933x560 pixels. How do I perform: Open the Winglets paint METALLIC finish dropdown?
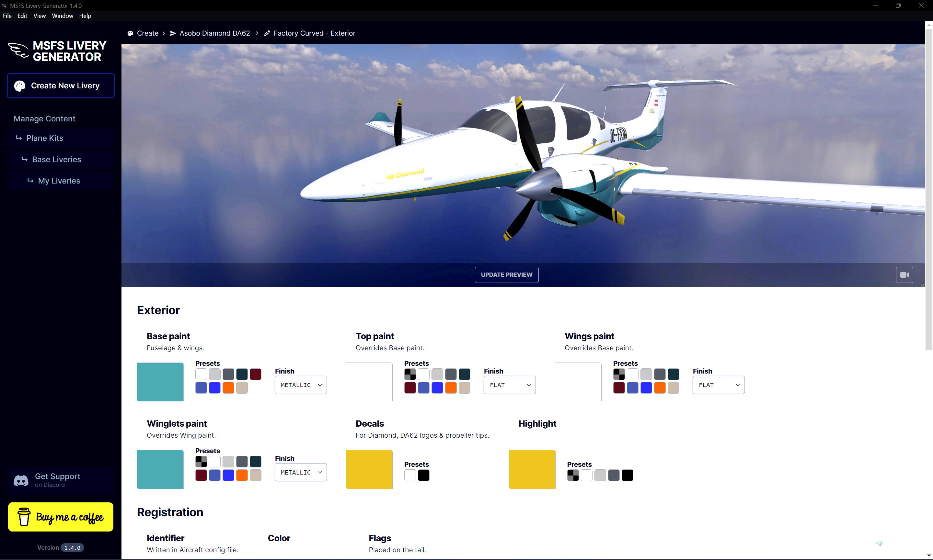tap(300, 472)
